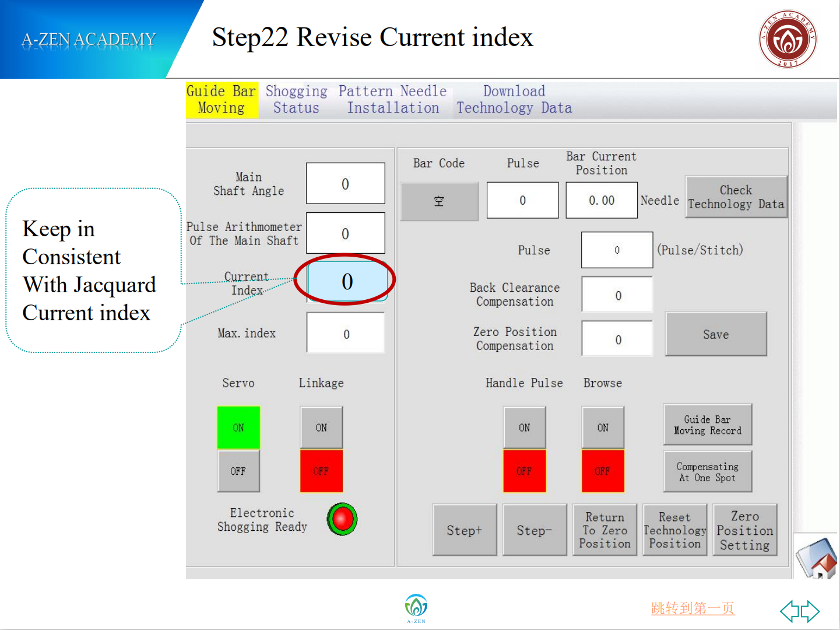Viewport: 840px width, 630px height.
Task: Select the Current Index input field
Action: click(347, 282)
